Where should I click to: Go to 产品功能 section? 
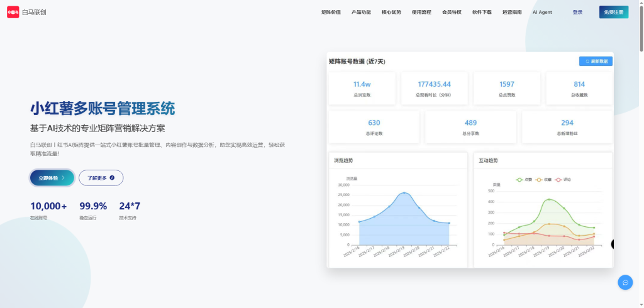tap(361, 13)
